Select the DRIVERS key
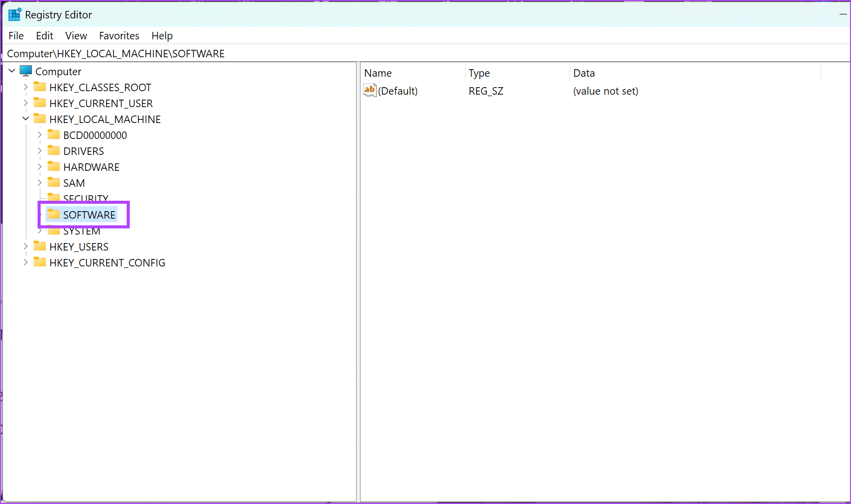 pos(84,151)
